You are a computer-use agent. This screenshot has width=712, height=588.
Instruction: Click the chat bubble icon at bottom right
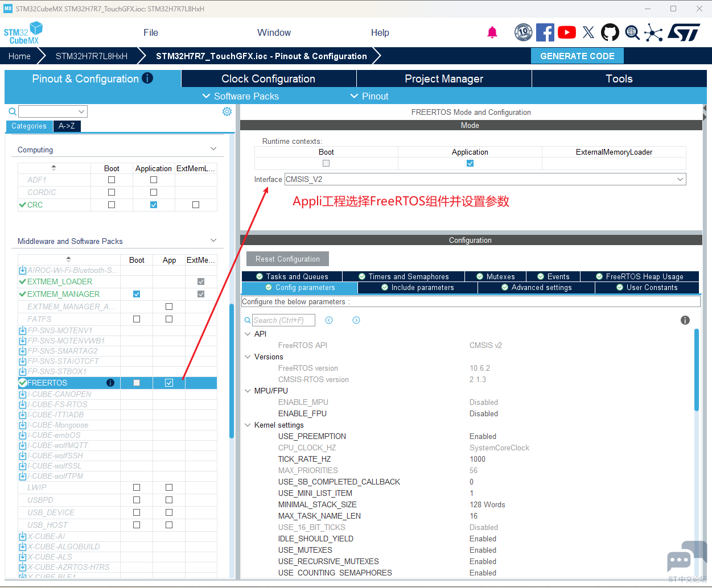(x=686, y=556)
